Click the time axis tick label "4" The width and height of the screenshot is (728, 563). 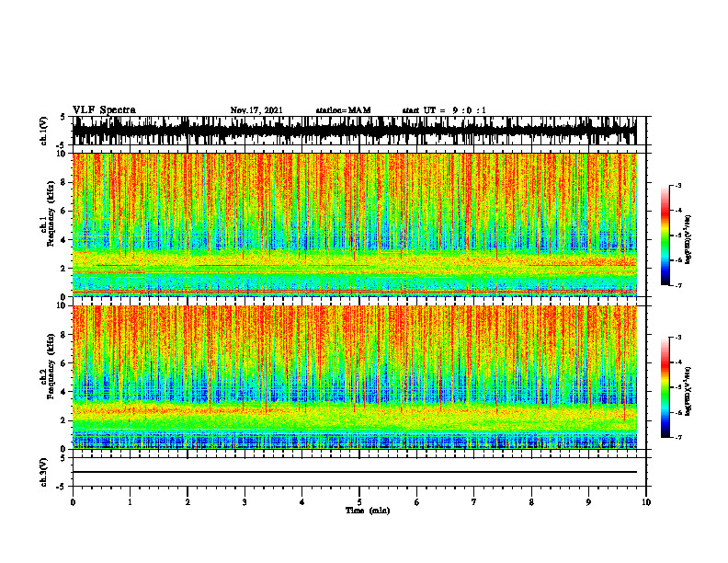point(302,502)
